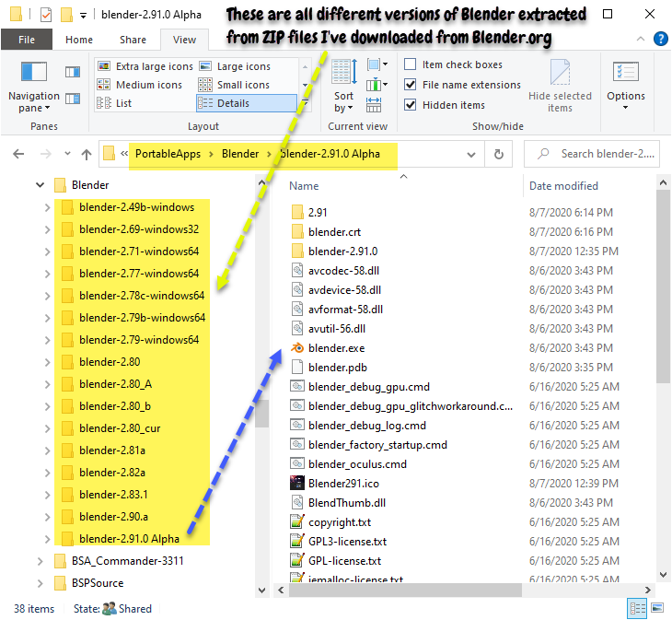Open the Add columns icon menu
672x620 pixels.
377,85
